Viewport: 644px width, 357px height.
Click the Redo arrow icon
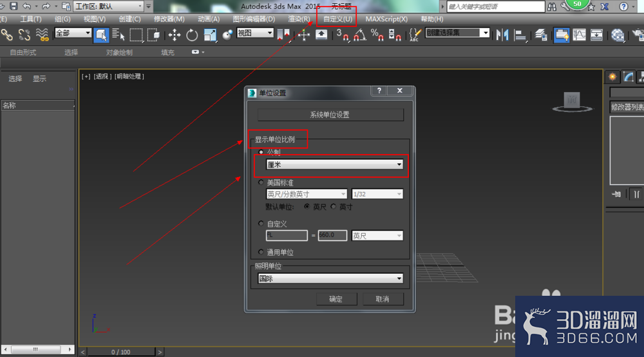[46, 6]
